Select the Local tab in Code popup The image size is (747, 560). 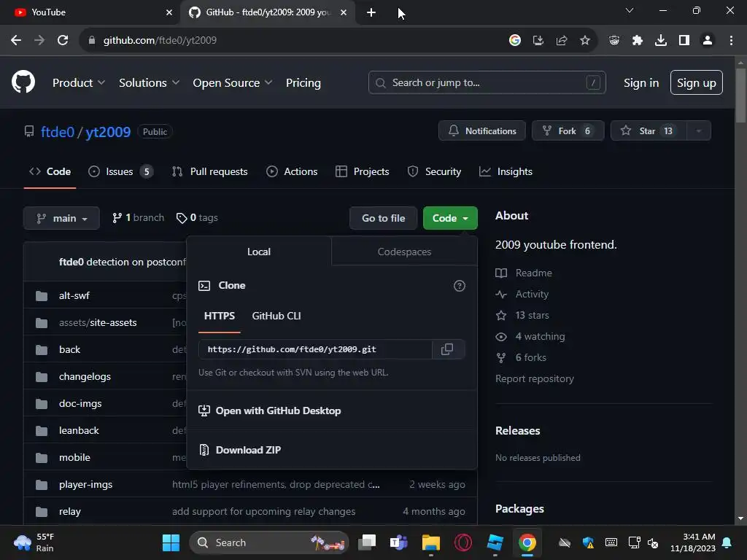tap(259, 252)
